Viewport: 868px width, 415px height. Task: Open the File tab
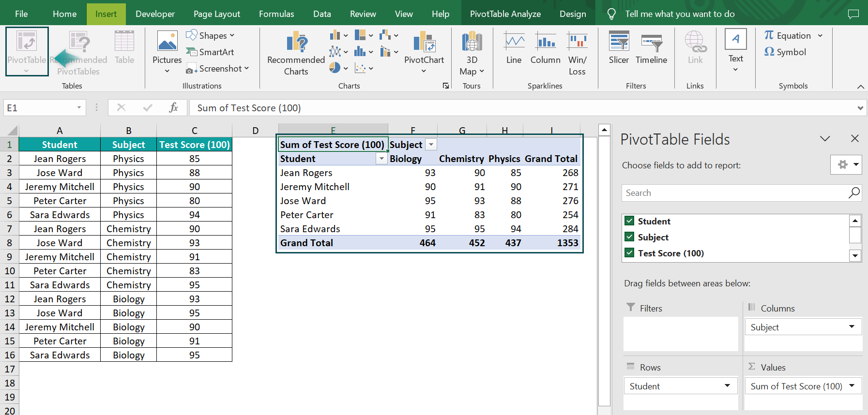click(x=21, y=14)
